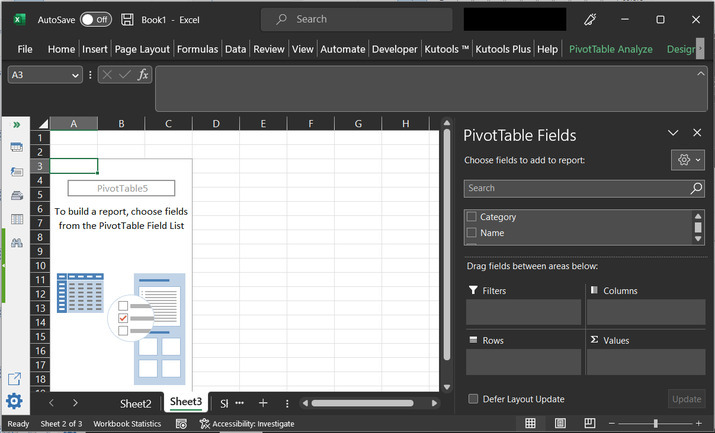Add new sheet with plus icon

coord(263,403)
